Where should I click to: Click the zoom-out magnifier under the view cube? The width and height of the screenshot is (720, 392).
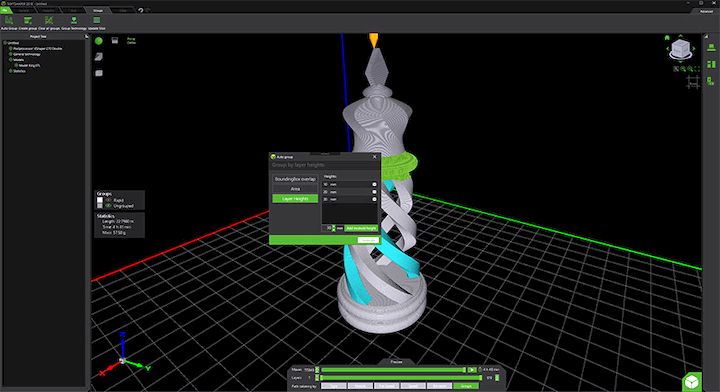690,69
